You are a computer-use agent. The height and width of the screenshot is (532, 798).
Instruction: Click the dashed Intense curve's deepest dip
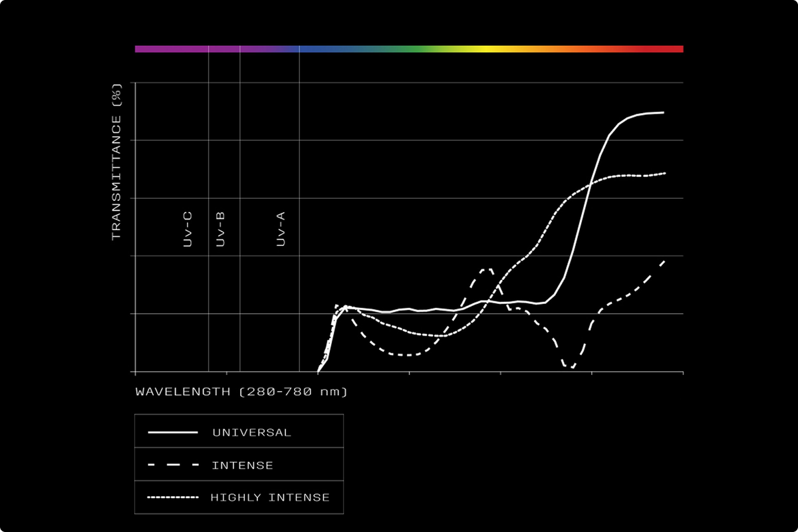(x=571, y=366)
